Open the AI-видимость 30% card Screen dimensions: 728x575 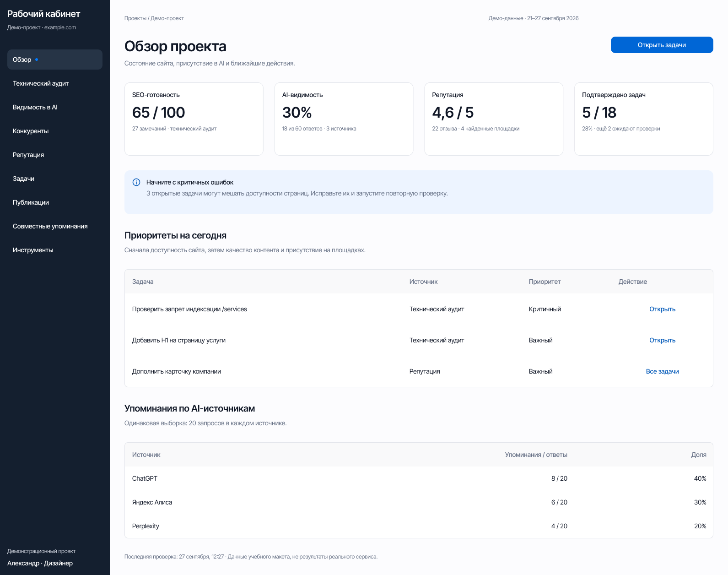pyautogui.click(x=344, y=119)
